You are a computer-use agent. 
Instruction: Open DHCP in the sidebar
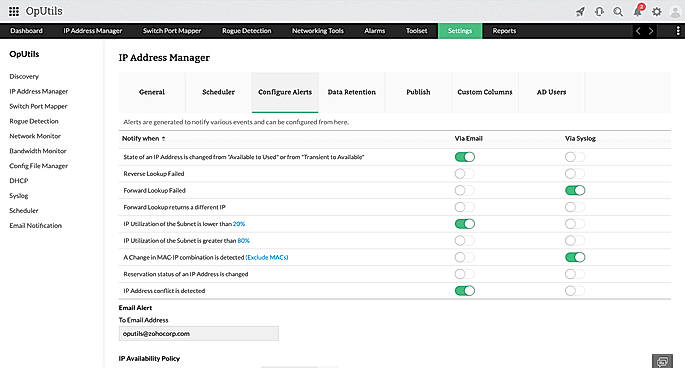coord(18,181)
